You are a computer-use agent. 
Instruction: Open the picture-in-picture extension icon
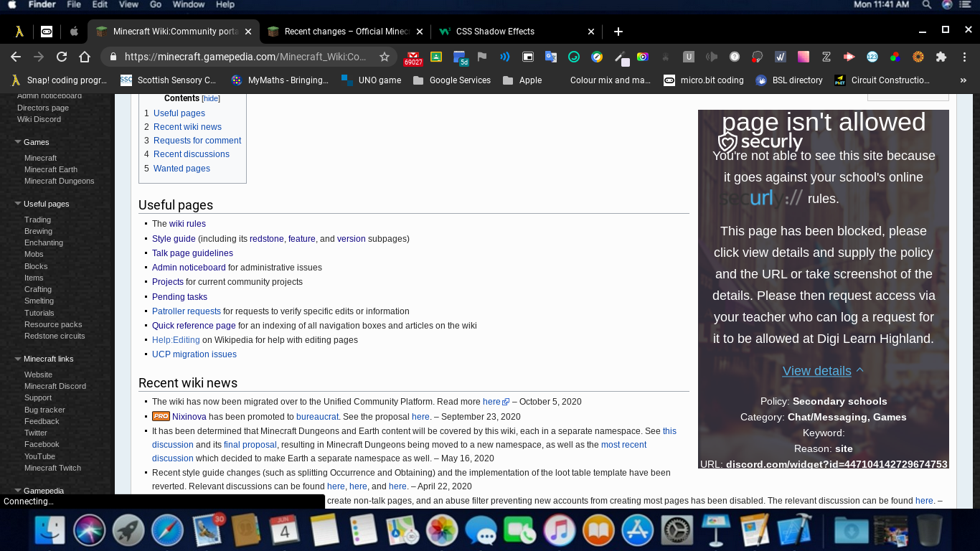pyautogui.click(x=528, y=57)
